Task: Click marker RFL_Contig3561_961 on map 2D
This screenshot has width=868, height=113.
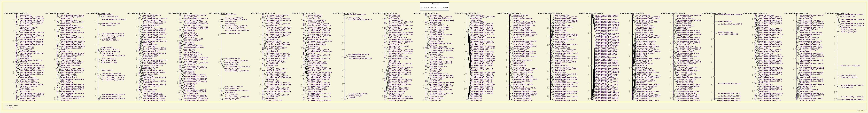Action: pos(232,34)
